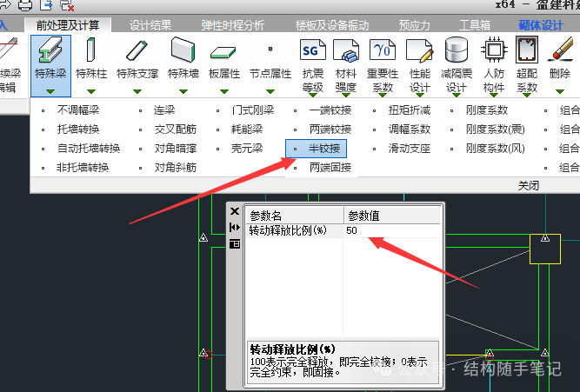
Task: Close the parameter panel with X icon
Action: 235,211
